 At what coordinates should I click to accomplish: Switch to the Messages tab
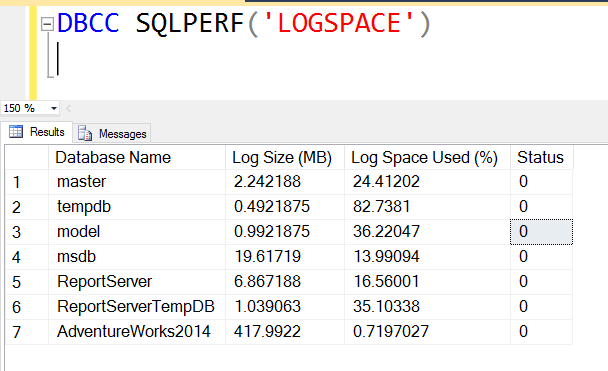coord(112,133)
